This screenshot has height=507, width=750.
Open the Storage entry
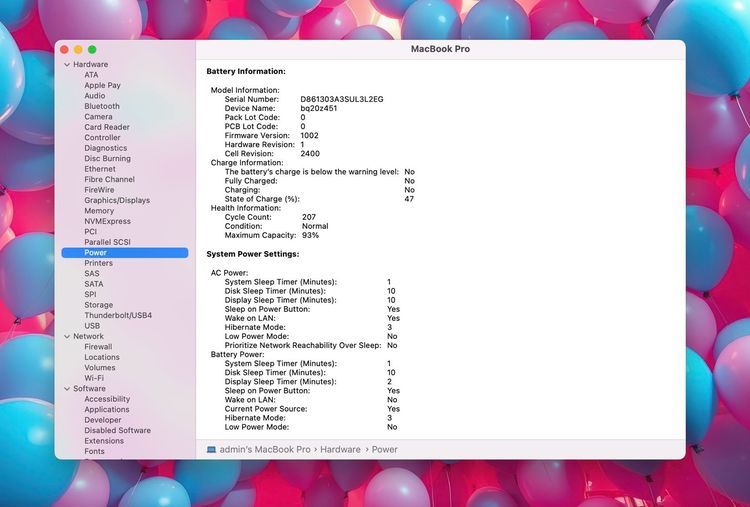tap(99, 305)
